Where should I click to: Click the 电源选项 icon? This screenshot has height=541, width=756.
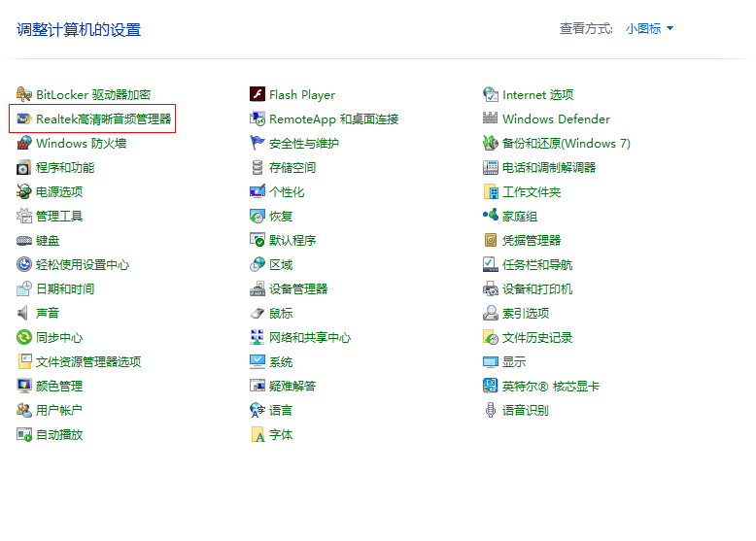tap(24, 191)
